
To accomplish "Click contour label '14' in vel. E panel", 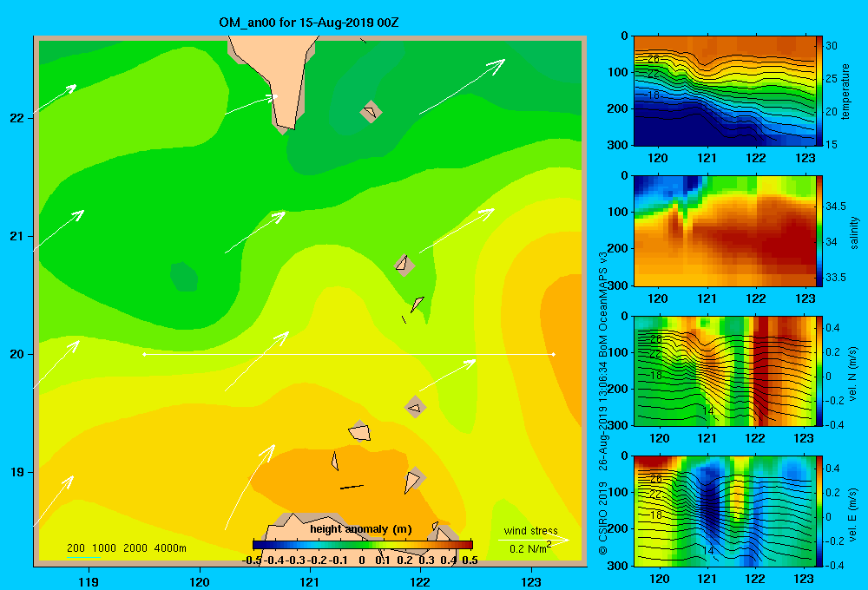I will [708, 551].
